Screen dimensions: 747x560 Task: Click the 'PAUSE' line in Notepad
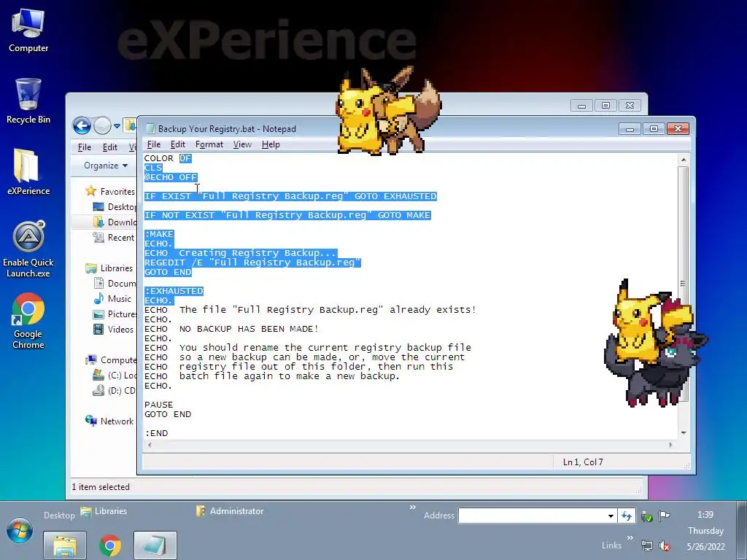click(x=158, y=405)
